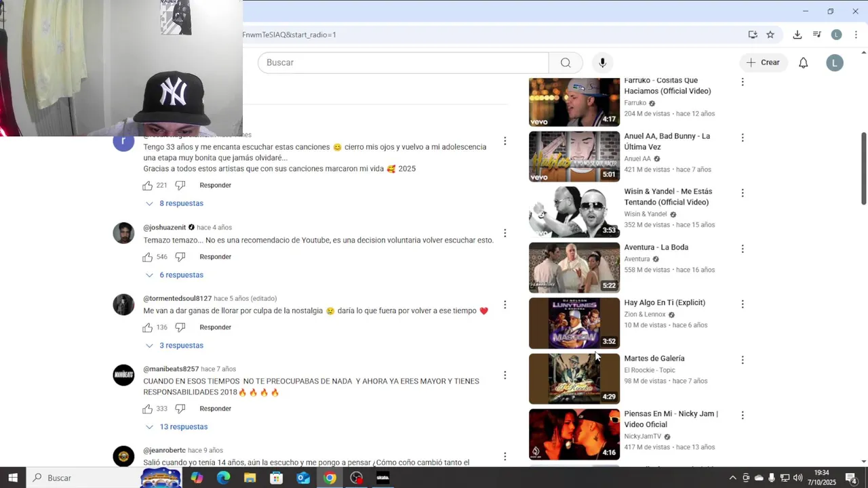Open options menu for the 33 años comment
Image resolution: width=868 pixels, height=488 pixels.
tap(505, 141)
